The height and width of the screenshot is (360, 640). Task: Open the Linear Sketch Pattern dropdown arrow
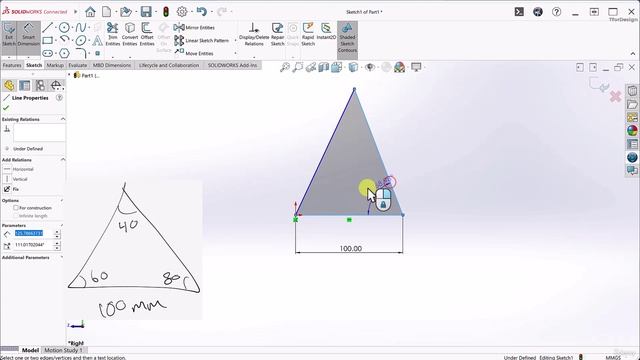(x=235, y=41)
